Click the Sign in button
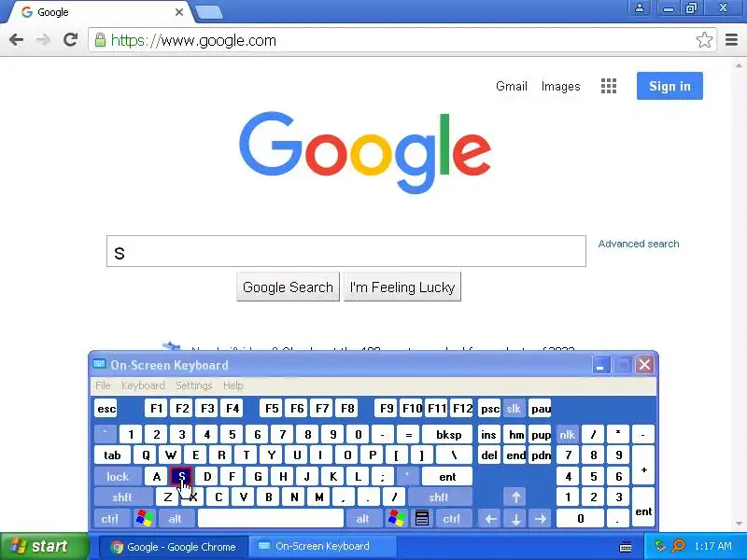The height and width of the screenshot is (560, 747). (669, 86)
